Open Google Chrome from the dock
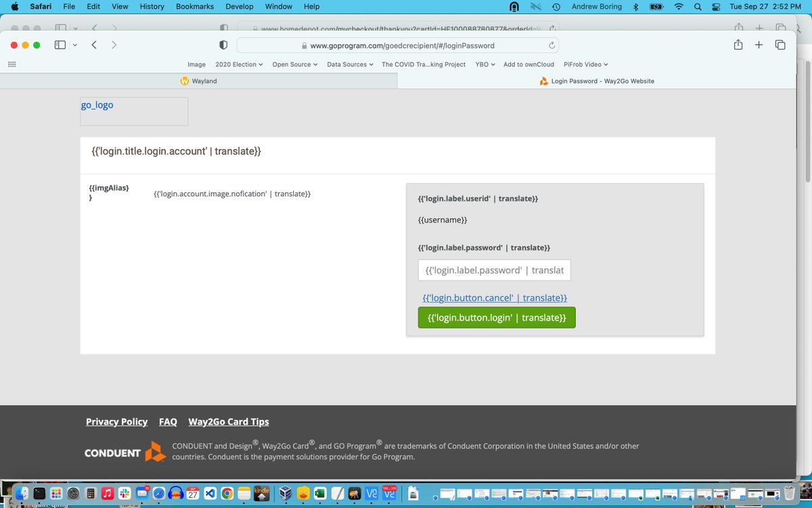The width and height of the screenshot is (812, 508). click(x=228, y=493)
